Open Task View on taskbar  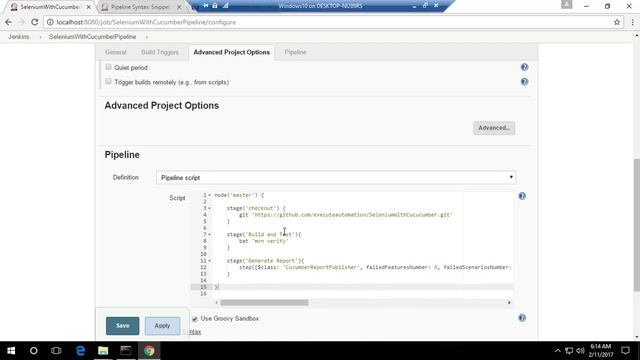click(x=56, y=351)
